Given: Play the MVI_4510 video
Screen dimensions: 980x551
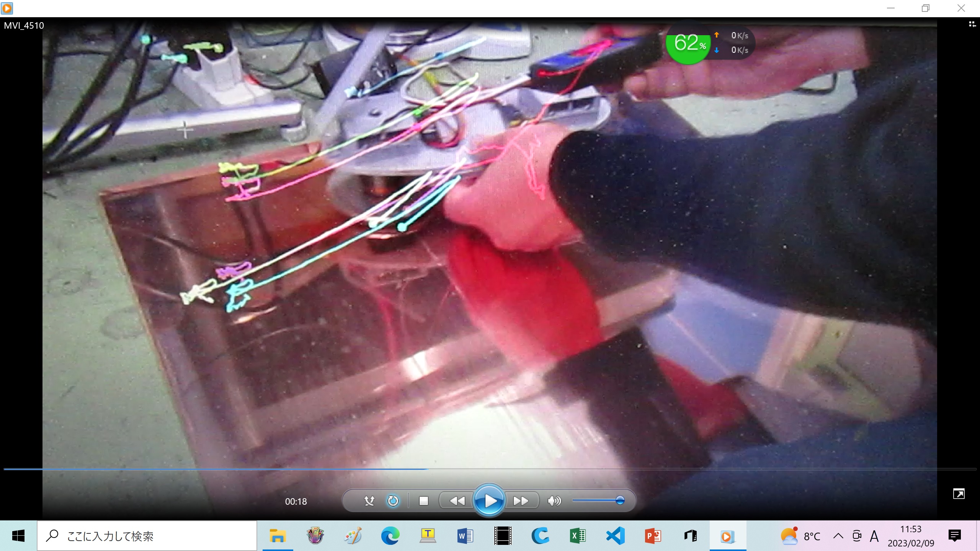Looking at the screenshot, I should click(x=489, y=500).
